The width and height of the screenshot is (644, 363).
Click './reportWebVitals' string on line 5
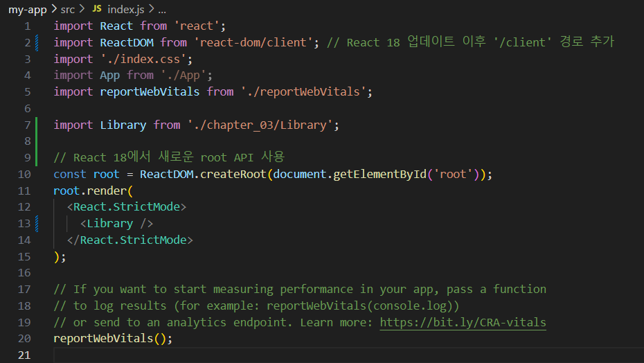pos(303,91)
